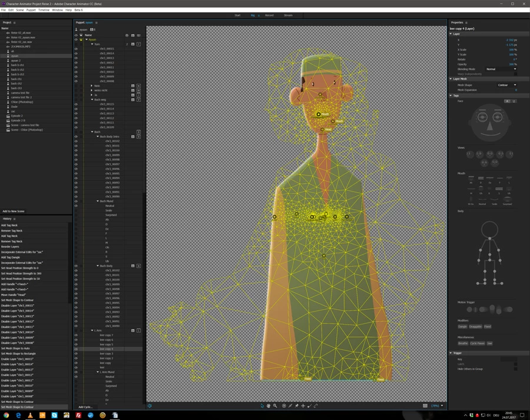Toggle visibility of leer copy 7 layer
The image size is (530, 420).
click(x=76, y=335)
